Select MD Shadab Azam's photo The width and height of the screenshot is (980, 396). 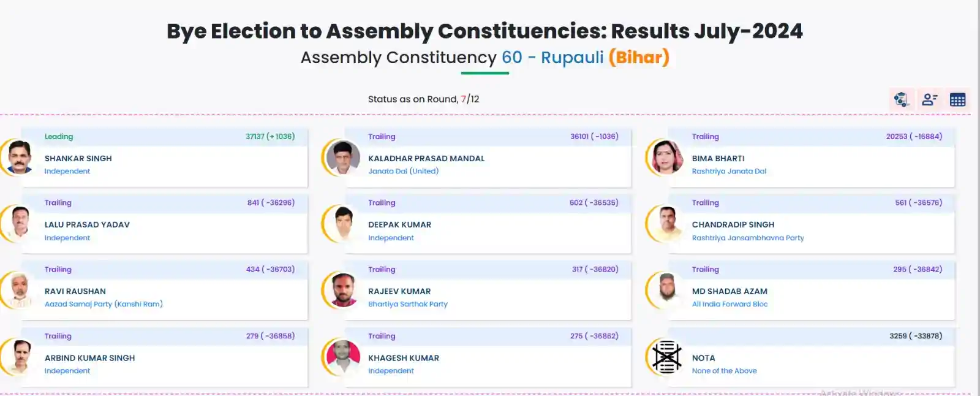pyautogui.click(x=667, y=291)
